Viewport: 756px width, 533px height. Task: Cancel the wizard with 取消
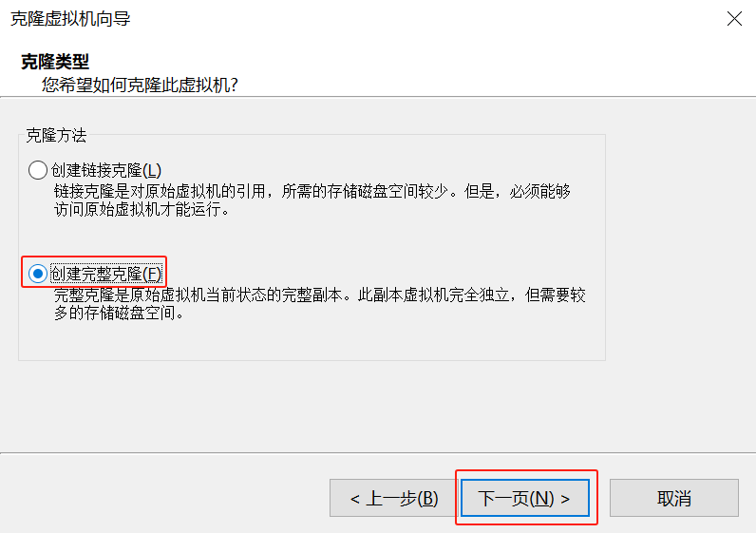coord(674,498)
